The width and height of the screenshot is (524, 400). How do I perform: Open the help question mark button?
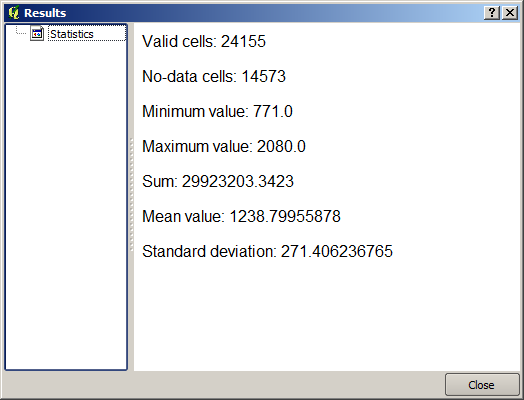point(492,13)
